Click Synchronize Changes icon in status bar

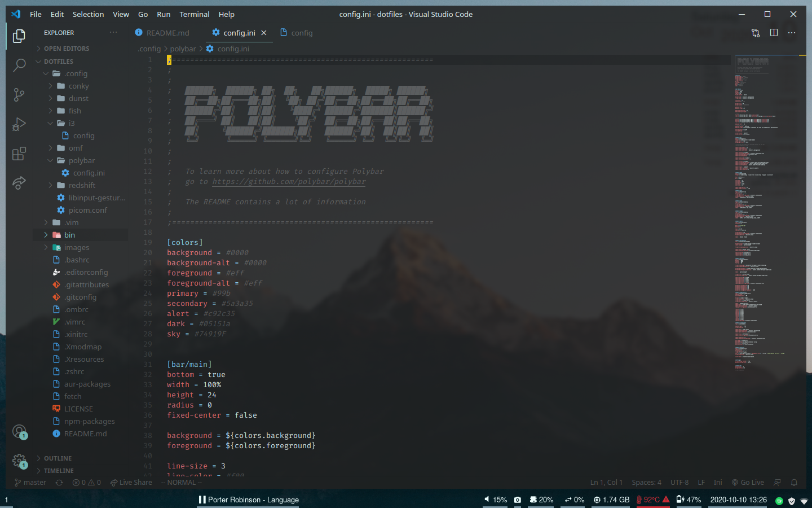(x=59, y=483)
